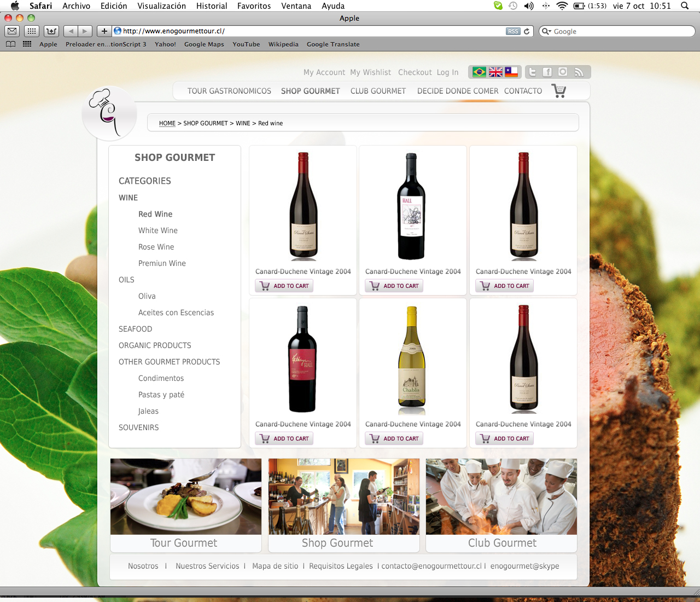Open the site's Twitter icon
Viewport: 700px width, 602px height.
532,72
